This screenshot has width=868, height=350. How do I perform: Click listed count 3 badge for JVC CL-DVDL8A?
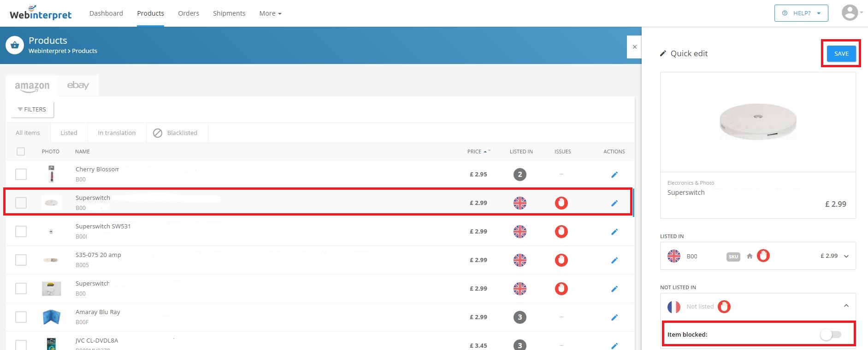(x=520, y=345)
